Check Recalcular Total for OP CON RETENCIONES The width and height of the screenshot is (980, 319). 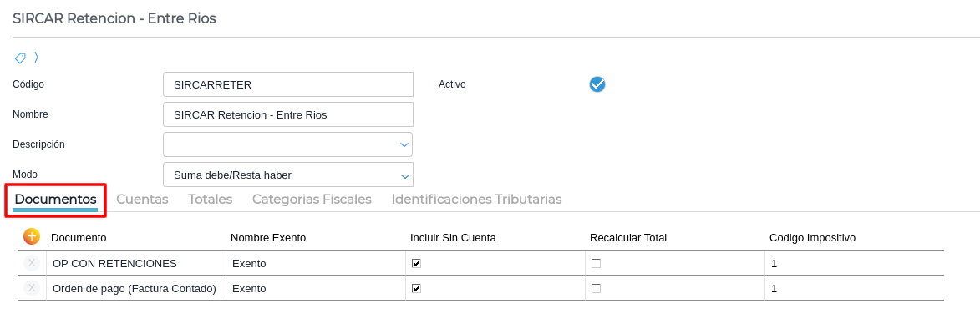point(597,263)
